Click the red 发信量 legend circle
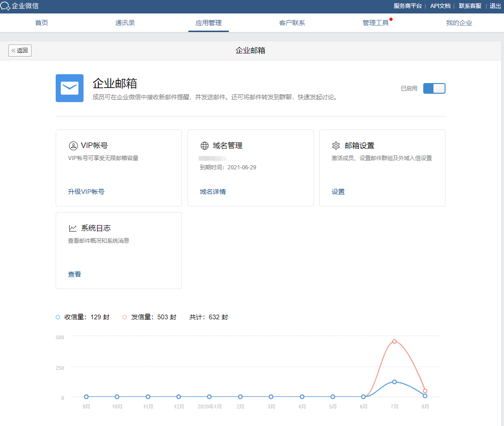Screen dimensions: 504x426 coord(124,317)
